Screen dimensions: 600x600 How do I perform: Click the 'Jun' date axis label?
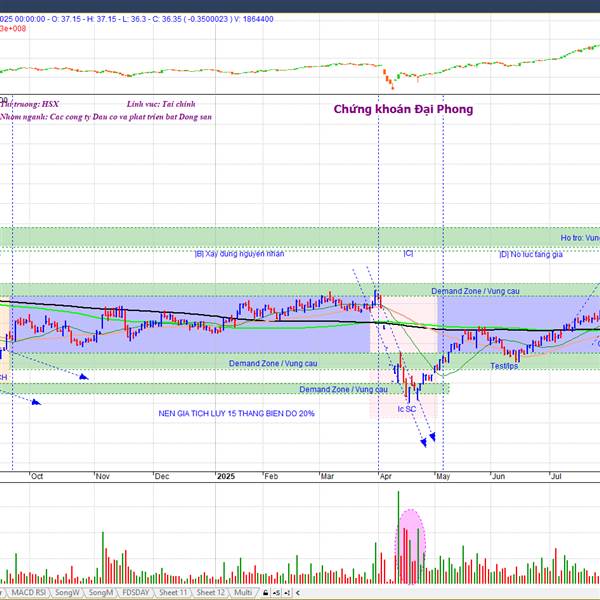[x=498, y=476]
